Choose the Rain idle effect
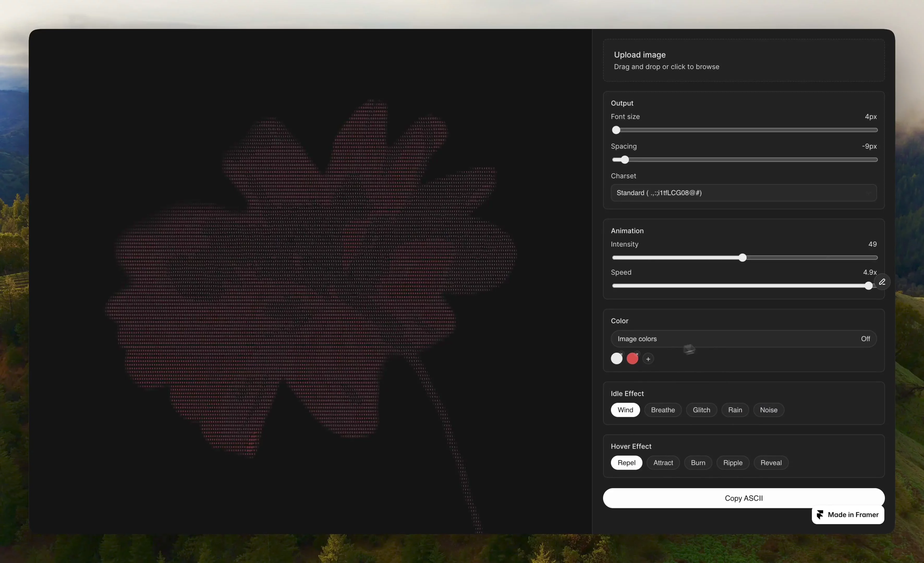 coord(735,410)
